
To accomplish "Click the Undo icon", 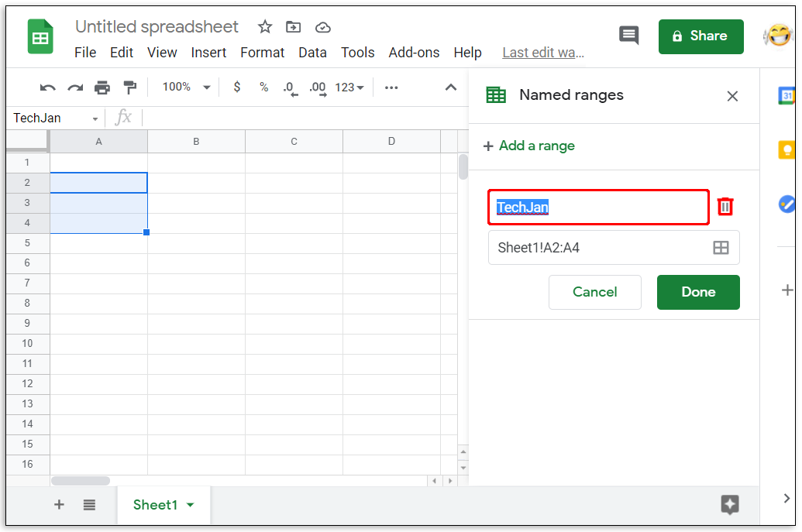I will point(47,87).
